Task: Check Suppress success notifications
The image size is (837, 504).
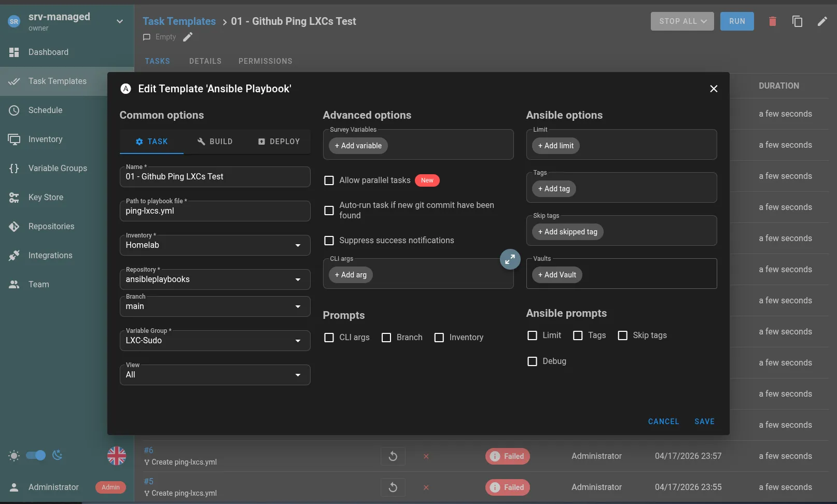Action: pos(329,241)
